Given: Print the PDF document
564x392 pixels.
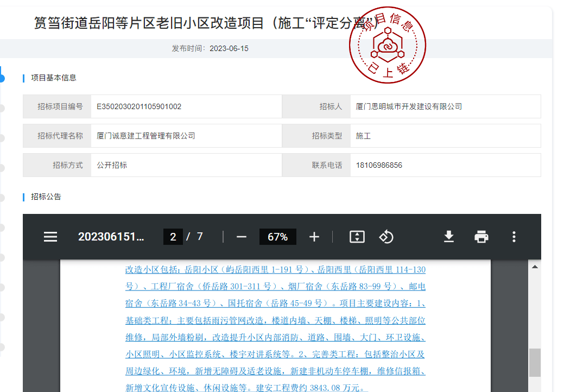Looking at the screenshot, I should pyautogui.click(x=481, y=237).
